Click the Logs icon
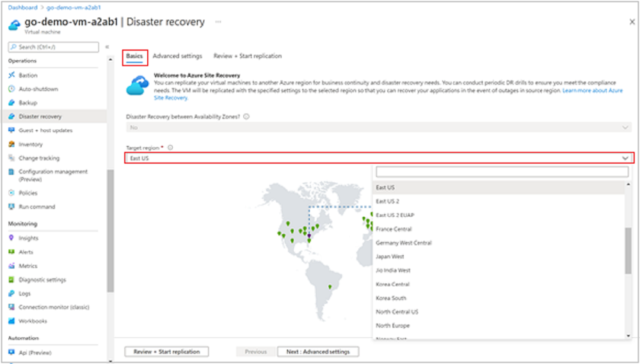The width and height of the screenshot is (640, 364). click(x=12, y=294)
